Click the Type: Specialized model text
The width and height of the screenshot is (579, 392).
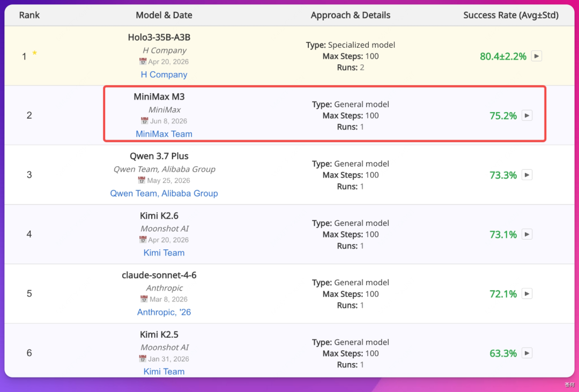tap(351, 45)
